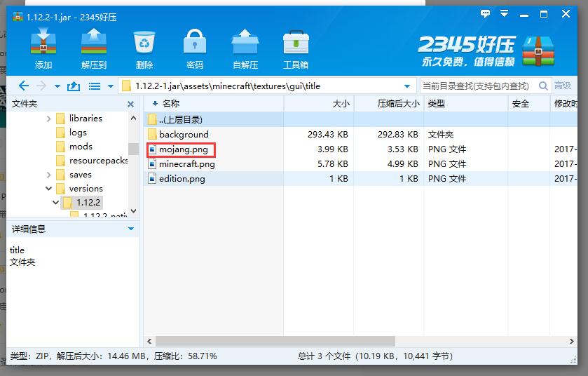Click the 当前目录查找 search box
Image resolution: width=588 pixels, height=376 pixels.
tap(477, 86)
